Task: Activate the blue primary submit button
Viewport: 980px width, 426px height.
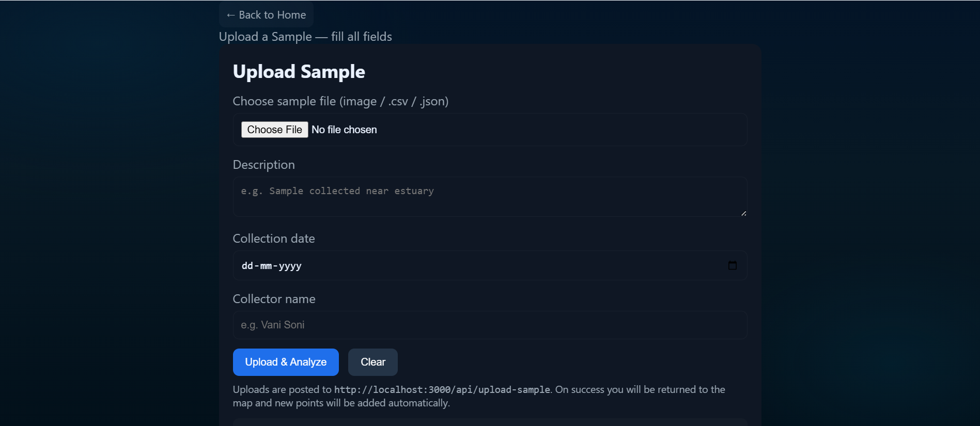Action: coord(285,361)
